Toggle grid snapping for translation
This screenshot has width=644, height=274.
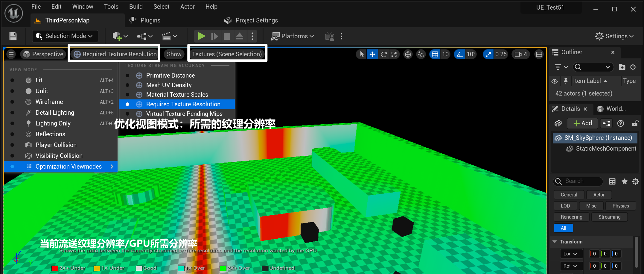click(x=435, y=54)
